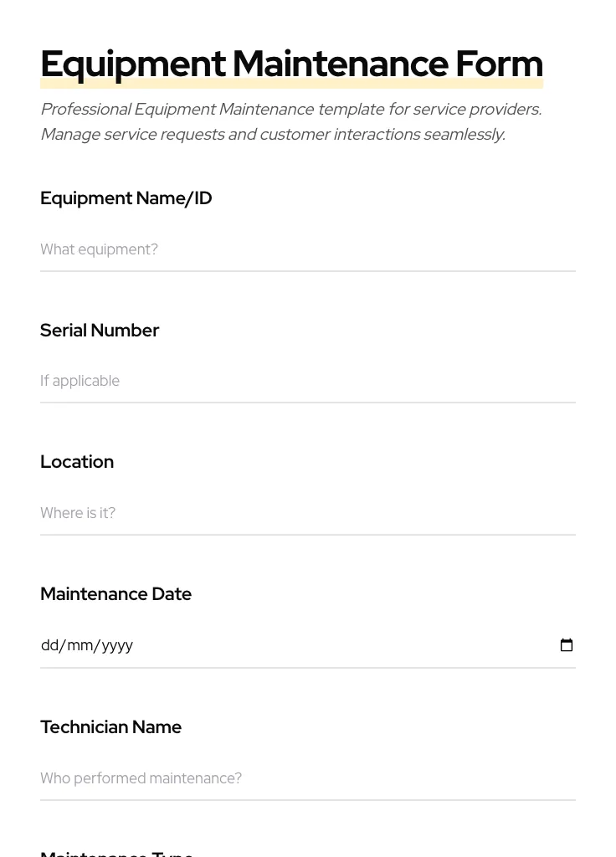
Task: Click the blank middle of the Maintenance Date field
Action: coord(335,645)
